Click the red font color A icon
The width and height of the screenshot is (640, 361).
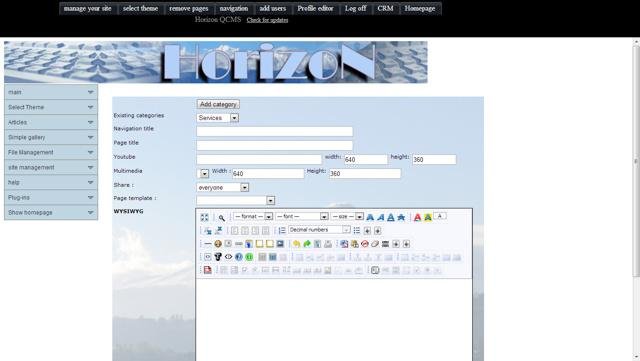(417, 217)
